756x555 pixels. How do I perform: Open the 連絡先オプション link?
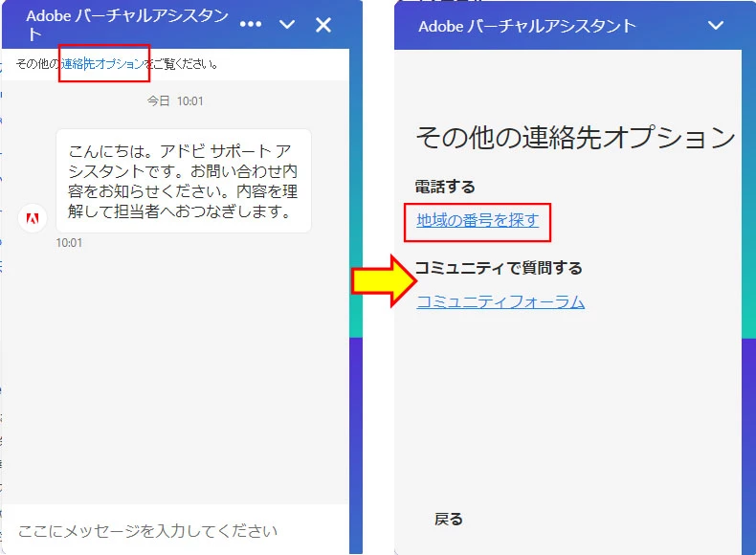point(102,64)
